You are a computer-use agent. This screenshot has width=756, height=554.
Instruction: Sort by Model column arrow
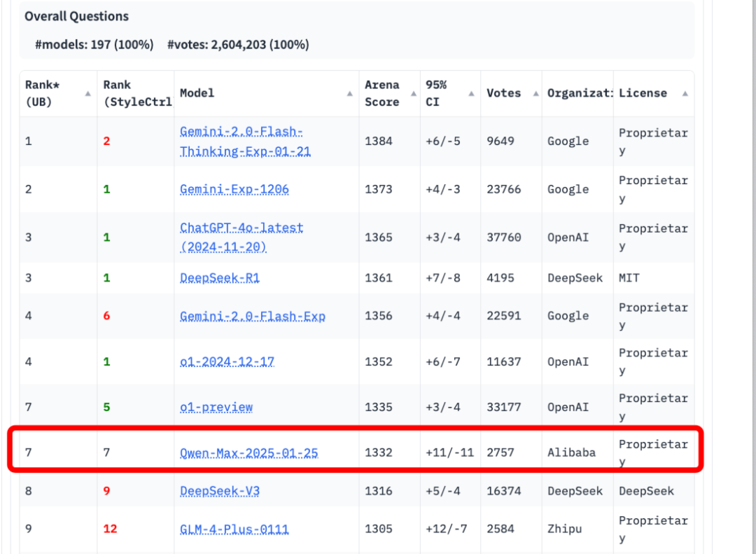point(349,94)
